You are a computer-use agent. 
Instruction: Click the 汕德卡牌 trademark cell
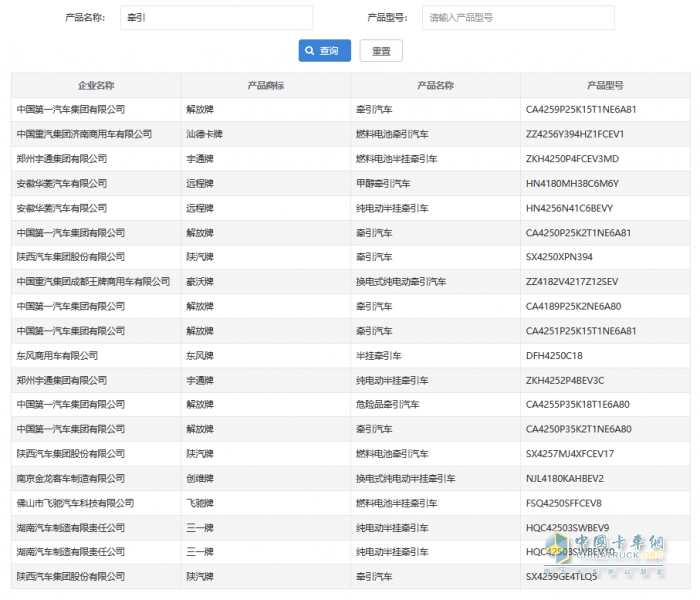click(x=204, y=134)
